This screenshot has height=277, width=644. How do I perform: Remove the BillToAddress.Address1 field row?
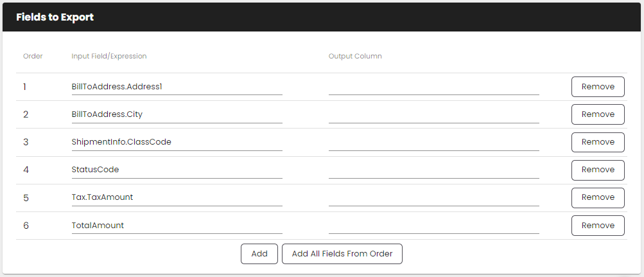pos(597,87)
